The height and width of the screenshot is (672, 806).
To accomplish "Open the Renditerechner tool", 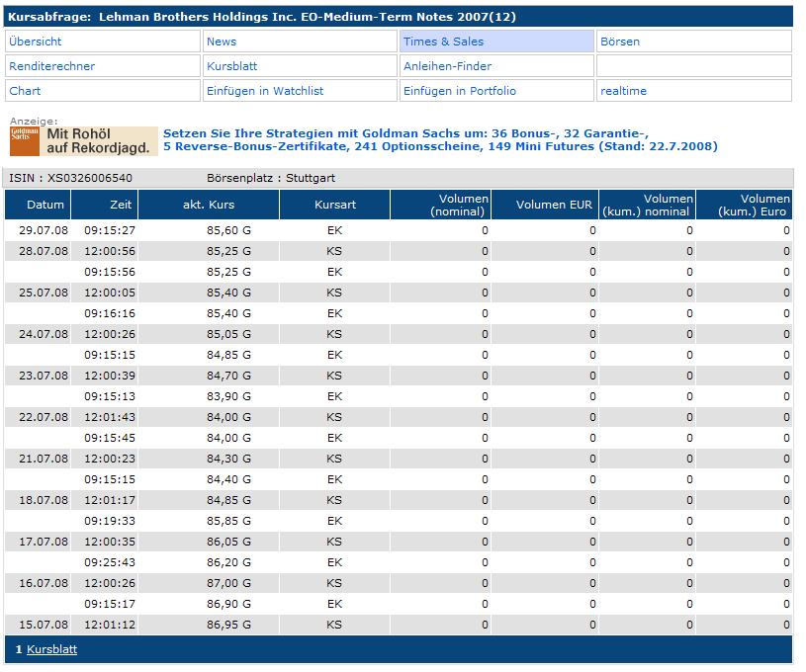I will point(51,66).
